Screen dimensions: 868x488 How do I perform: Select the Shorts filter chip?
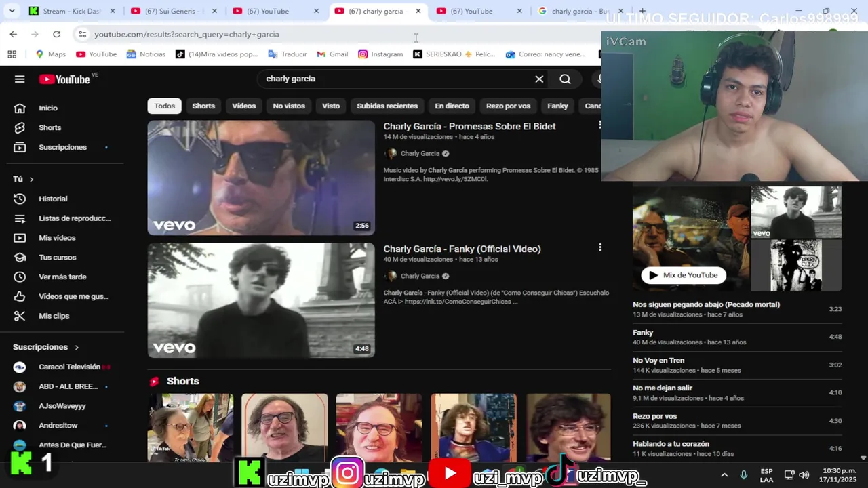point(203,106)
